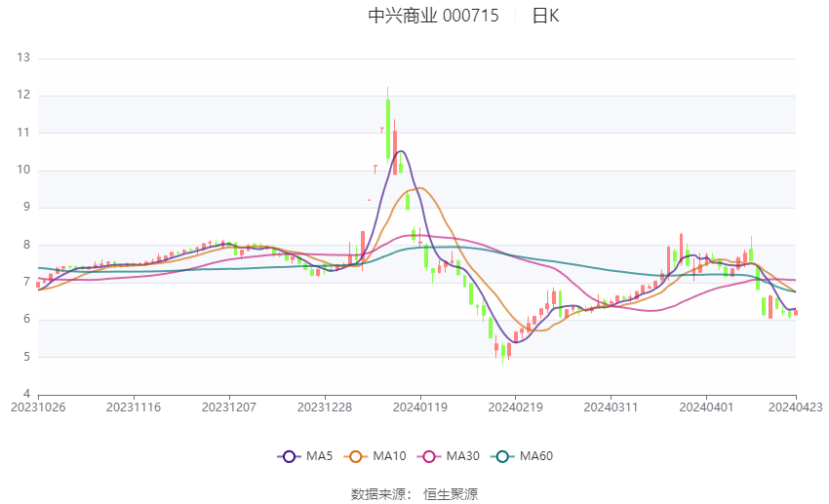This screenshot has width=829, height=504.
Task: Click the lowest candlestick near 5 in February
Action: click(x=503, y=351)
